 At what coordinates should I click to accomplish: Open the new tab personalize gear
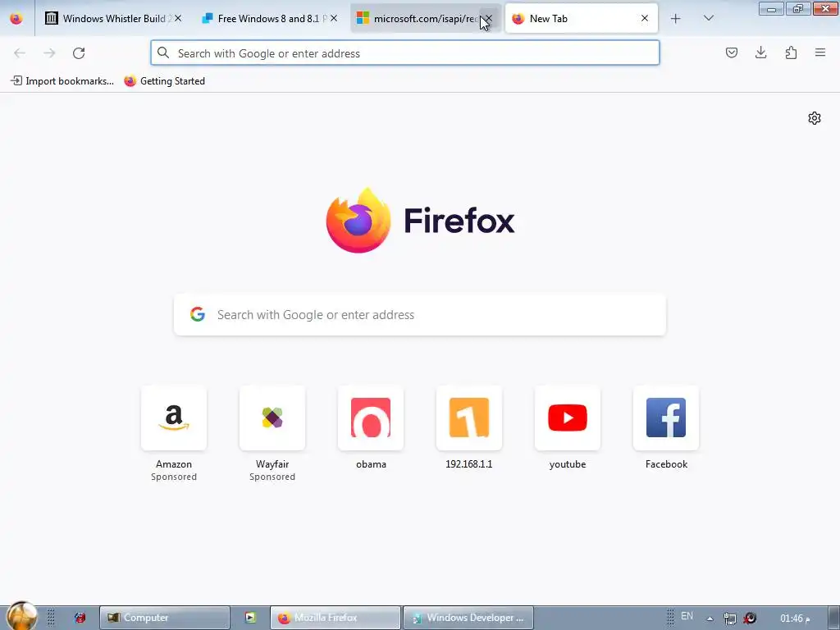click(815, 118)
